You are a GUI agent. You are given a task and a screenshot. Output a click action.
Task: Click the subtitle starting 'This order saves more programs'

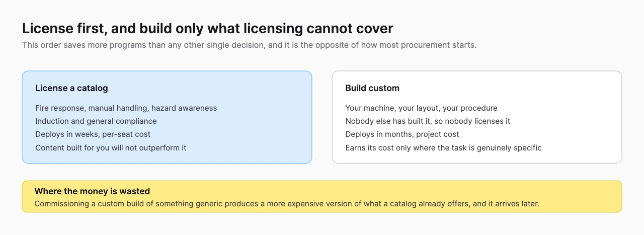tap(249, 45)
